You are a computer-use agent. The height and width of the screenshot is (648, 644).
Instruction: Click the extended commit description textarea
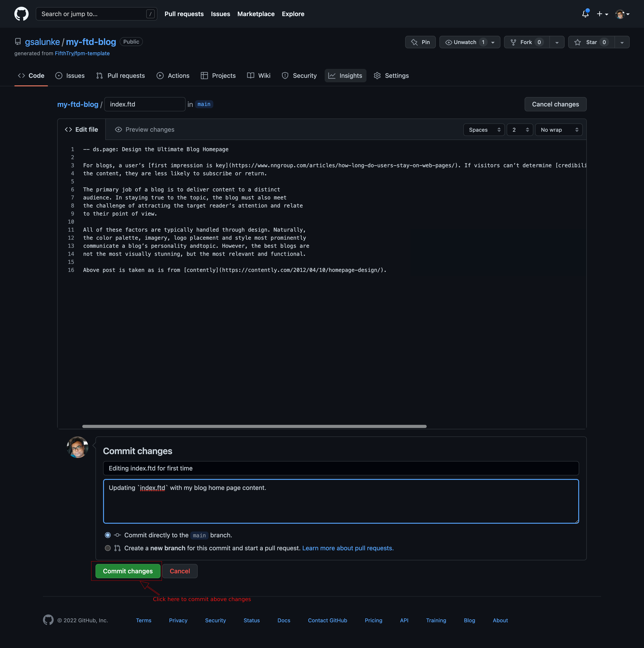341,501
